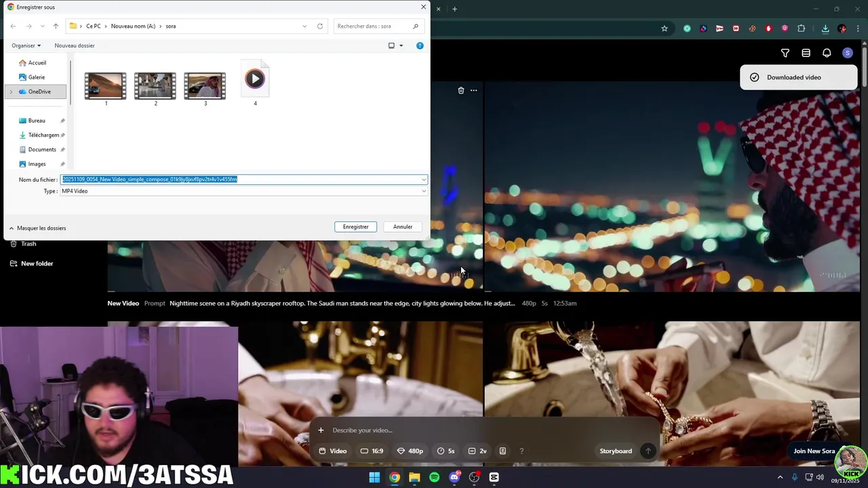
Task: Open Images in the navigation pane
Action: point(37,164)
